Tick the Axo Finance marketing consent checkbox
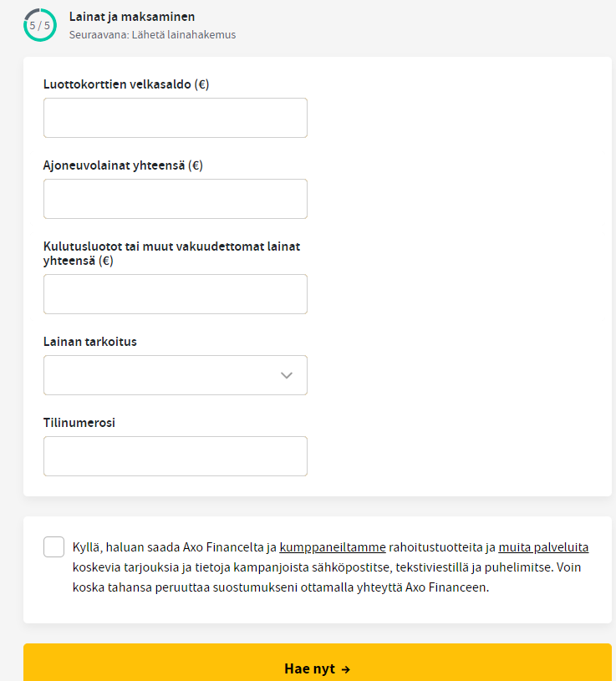The image size is (616, 681). coord(53,546)
